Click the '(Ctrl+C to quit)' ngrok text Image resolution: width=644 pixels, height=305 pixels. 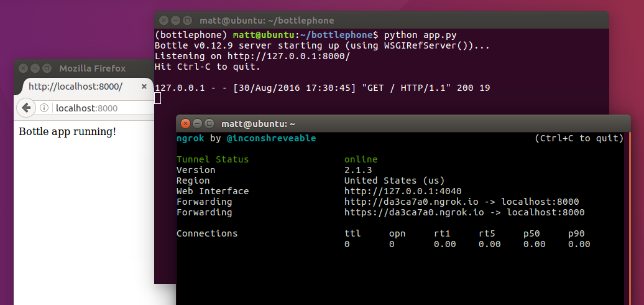pos(579,138)
